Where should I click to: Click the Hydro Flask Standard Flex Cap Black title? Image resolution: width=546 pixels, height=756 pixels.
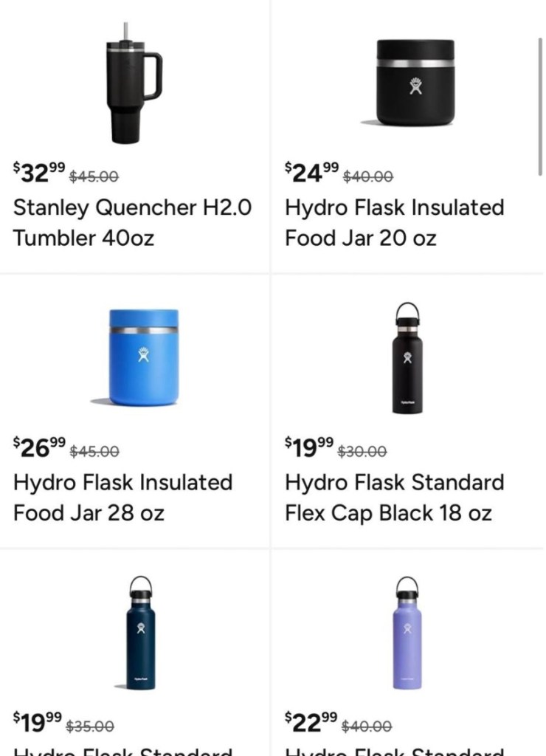(x=394, y=497)
